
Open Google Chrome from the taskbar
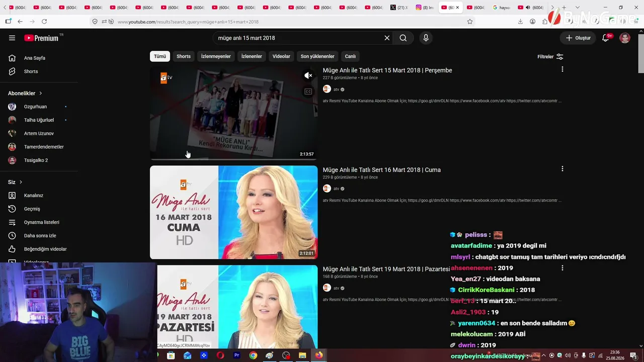[x=253, y=355]
